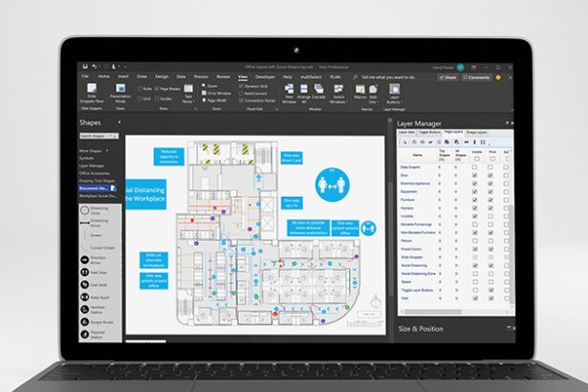Click the ribbon display options icon
This screenshot has height=392, width=588.
(474, 67)
